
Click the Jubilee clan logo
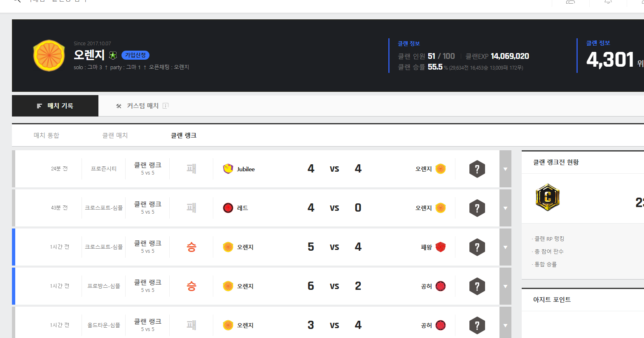[x=228, y=169]
